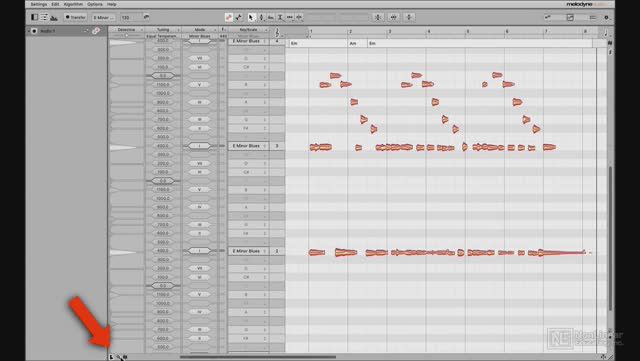Select the Pitch tool
This screenshot has height=361, width=640.
(x=261, y=17)
